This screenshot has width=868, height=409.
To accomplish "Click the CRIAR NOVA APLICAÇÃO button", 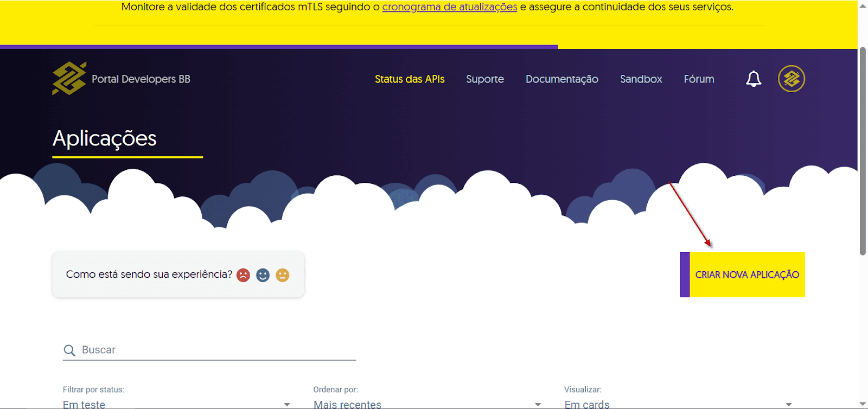I will tap(742, 274).
